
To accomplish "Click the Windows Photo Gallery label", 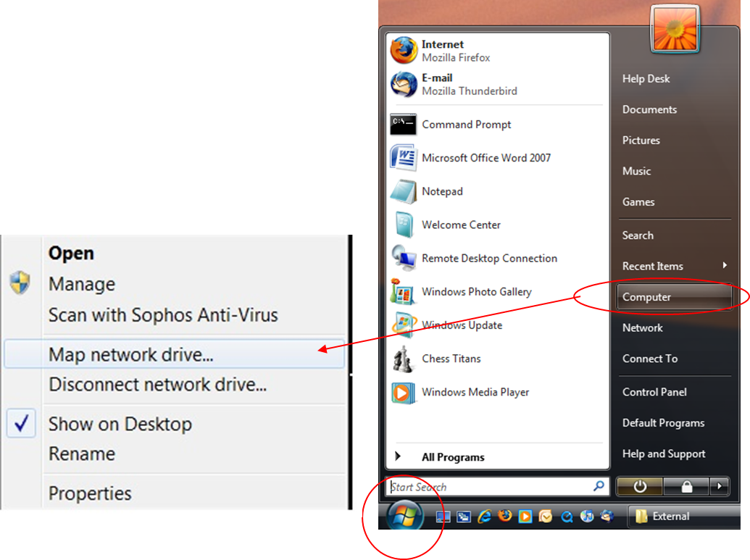I will coord(476,292).
